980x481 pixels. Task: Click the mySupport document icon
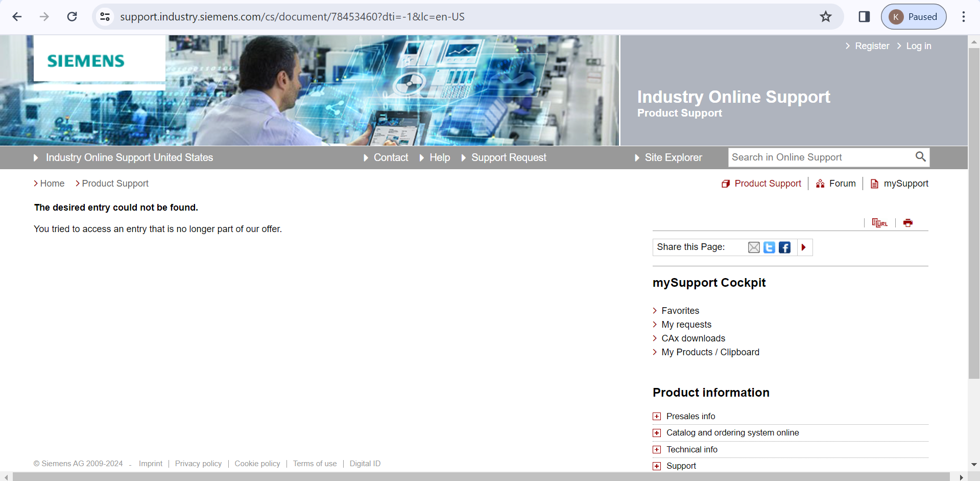[875, 184]
